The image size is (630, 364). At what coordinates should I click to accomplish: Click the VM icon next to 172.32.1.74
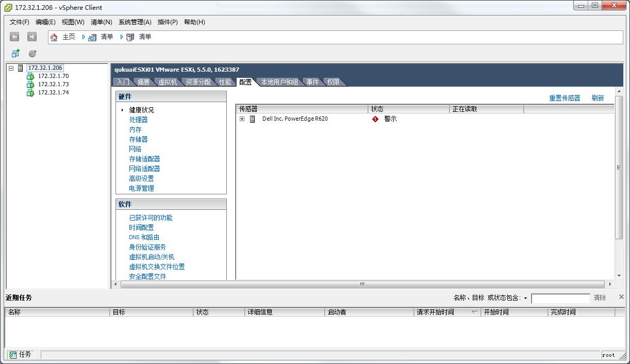pos(30,93)
